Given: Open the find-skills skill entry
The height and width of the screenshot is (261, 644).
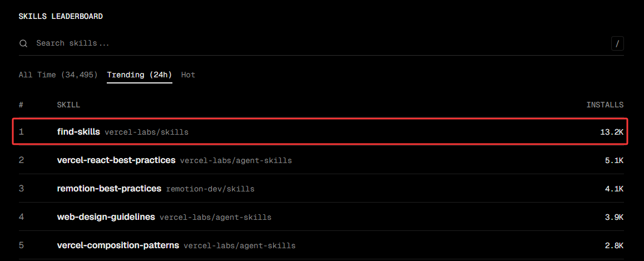Looking at the screenshot, I should pyautogui.click(x=78, y=132).
